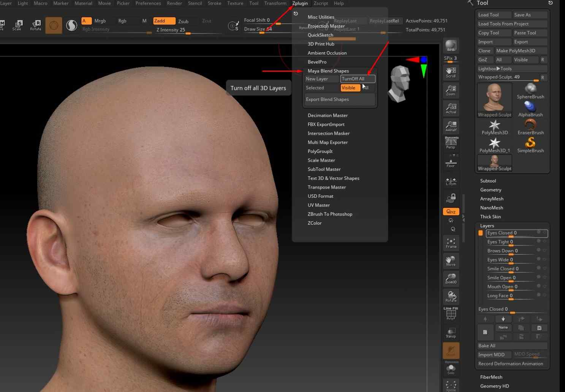Click the Load Tool button
The image size is (565, 392).
494,15
